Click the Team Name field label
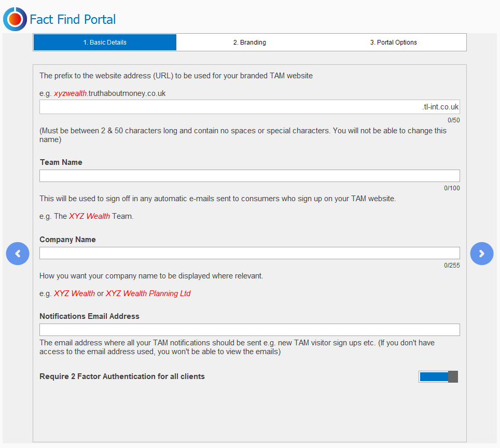Viewport: 500px width, 448px height. (61, 162)
